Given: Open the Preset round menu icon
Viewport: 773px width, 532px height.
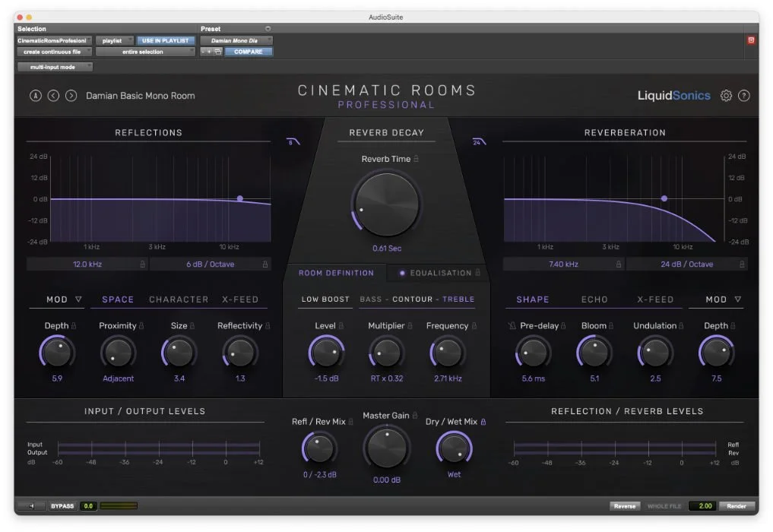Looking at the screenshot, I should point(268,29).
